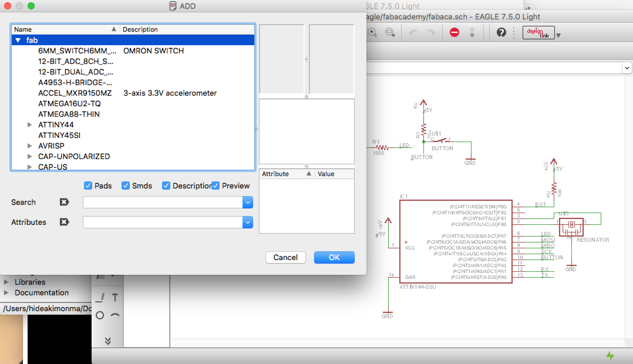Select the ATMEGA88-THIN entry
The width and height of the screenshot is (633, 364).
(69, 114)
